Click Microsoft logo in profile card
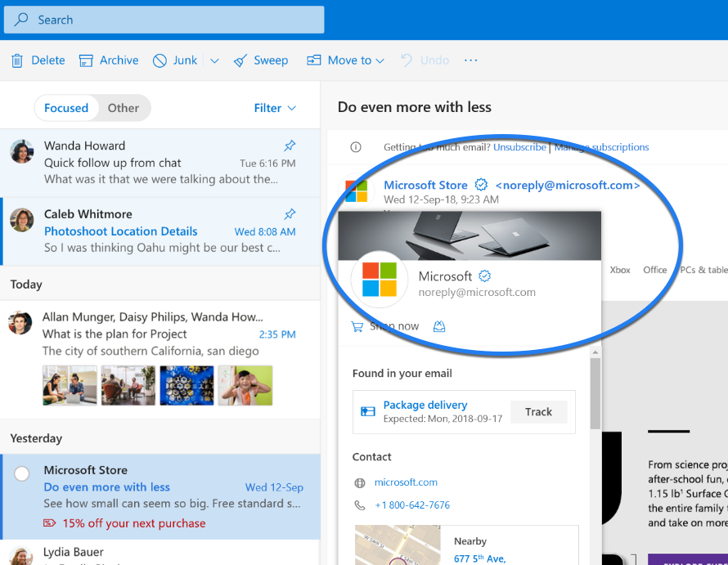The width and height of the screenshot is (728, 565). tap(380, 280)
